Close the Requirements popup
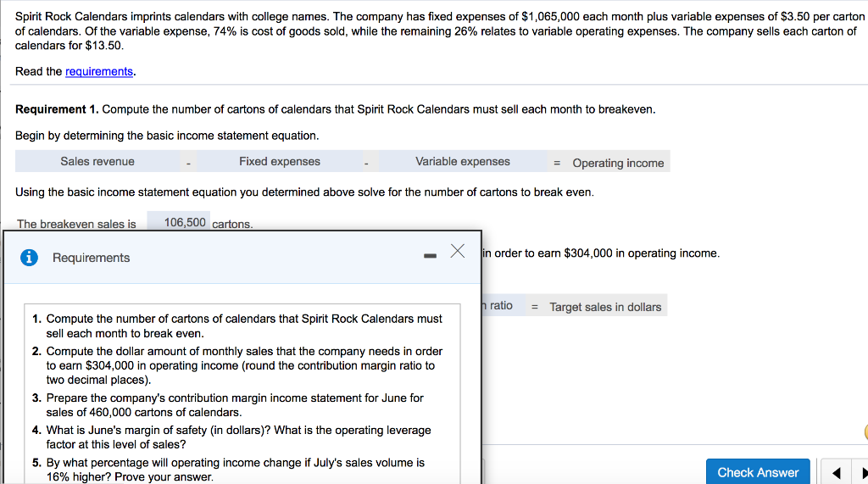 coord(457,251)
